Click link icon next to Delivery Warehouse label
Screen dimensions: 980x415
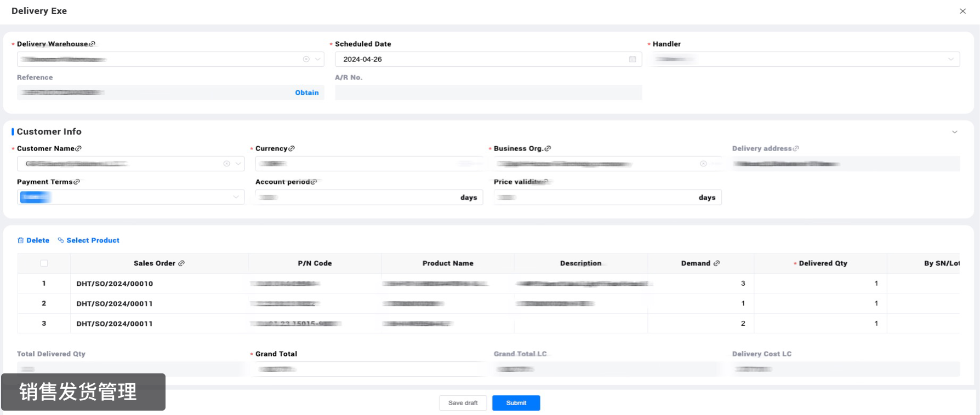[x=92, y=44]
